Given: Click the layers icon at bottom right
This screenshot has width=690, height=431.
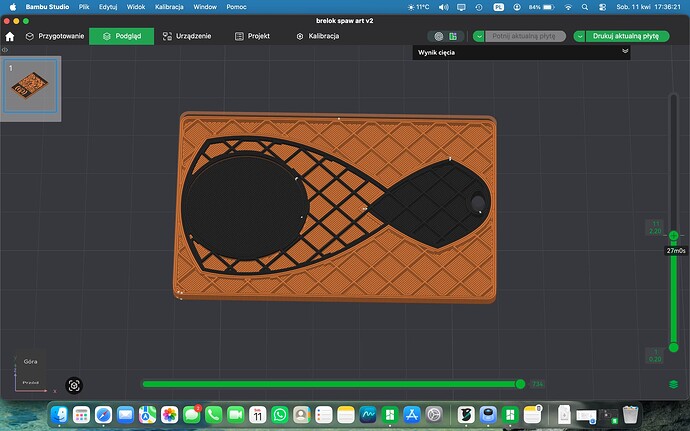Looking at the screenshot, I should tap(673, 384).
